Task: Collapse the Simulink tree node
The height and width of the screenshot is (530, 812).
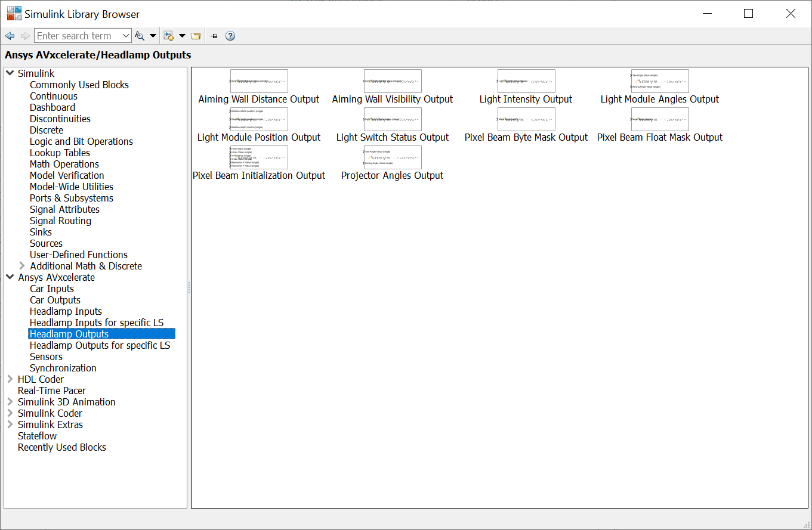Action: click(x=10, y=73)
